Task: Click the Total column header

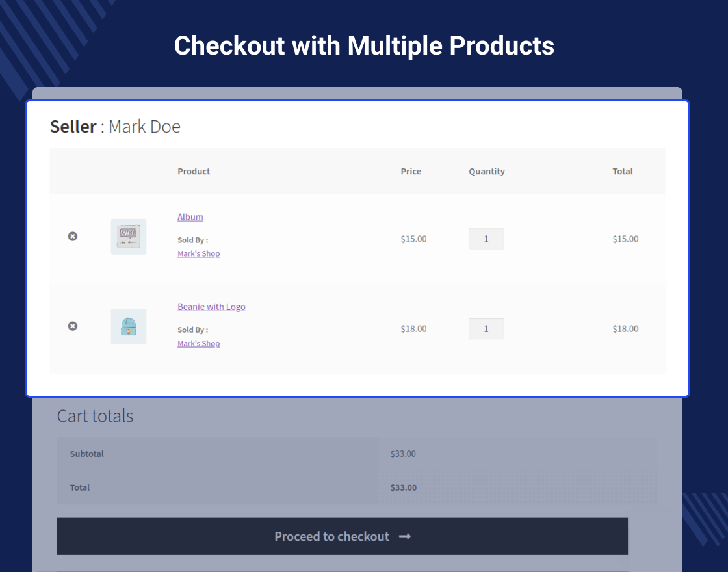Action: (x=623, y=172)
